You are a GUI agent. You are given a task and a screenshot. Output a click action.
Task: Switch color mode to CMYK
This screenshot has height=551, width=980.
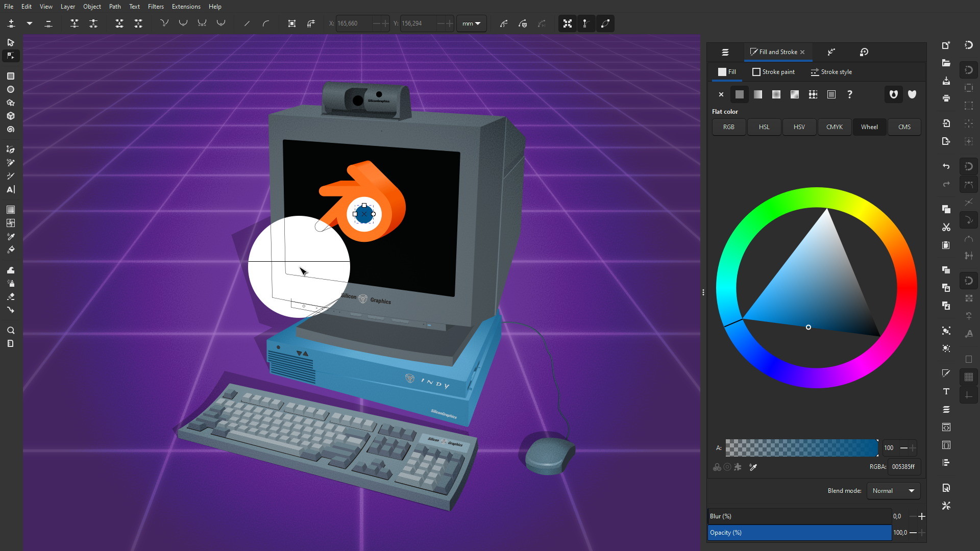coord(834,127)
